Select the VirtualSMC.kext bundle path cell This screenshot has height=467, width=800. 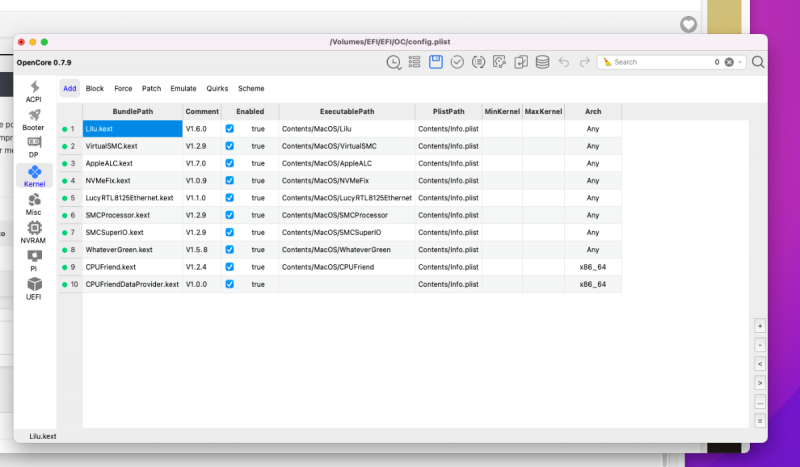[133, 146]
